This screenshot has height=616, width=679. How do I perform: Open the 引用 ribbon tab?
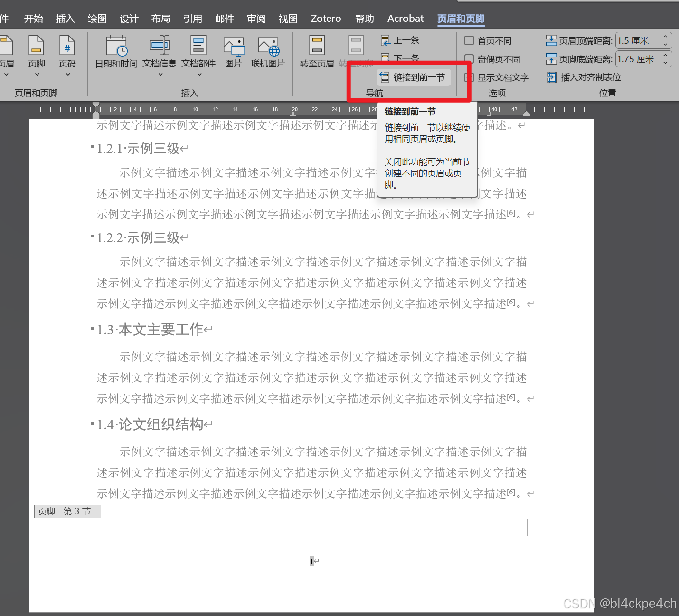tap(193, 19)
